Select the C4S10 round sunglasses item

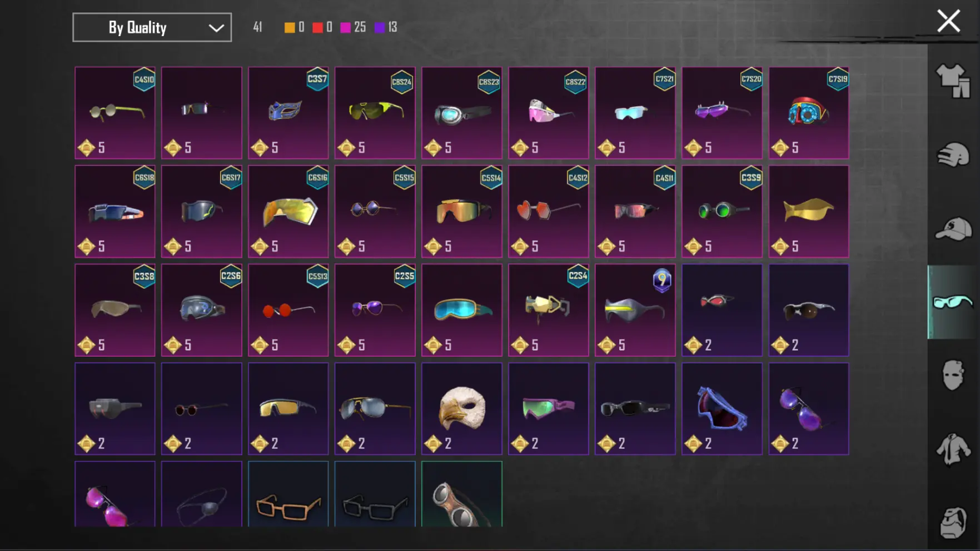(x=115, y=113)
